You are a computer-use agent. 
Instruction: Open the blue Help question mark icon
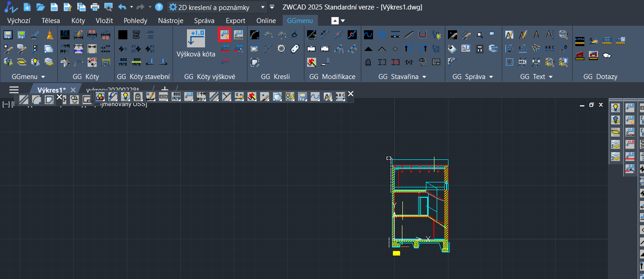pyautogui.click(x=159, y=7)
